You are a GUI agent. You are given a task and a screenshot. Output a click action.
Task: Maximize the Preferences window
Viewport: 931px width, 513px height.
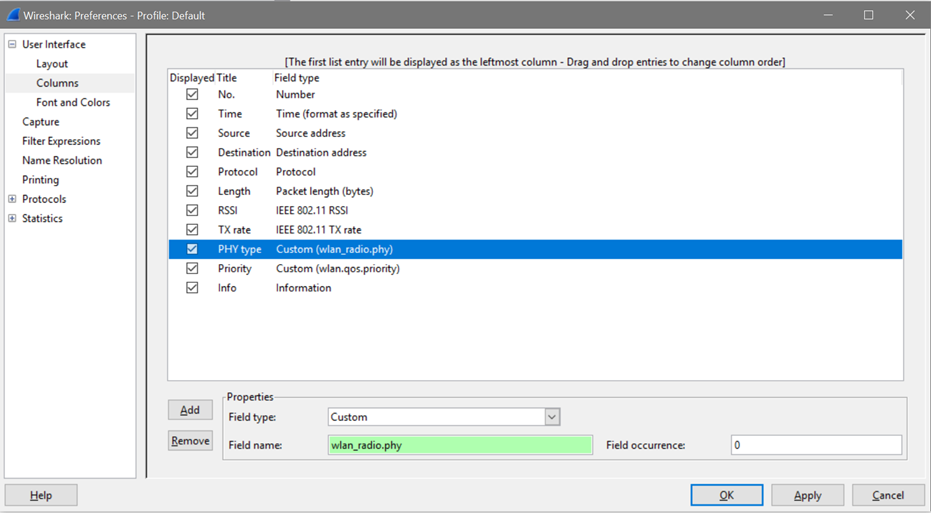click(869, 15)
